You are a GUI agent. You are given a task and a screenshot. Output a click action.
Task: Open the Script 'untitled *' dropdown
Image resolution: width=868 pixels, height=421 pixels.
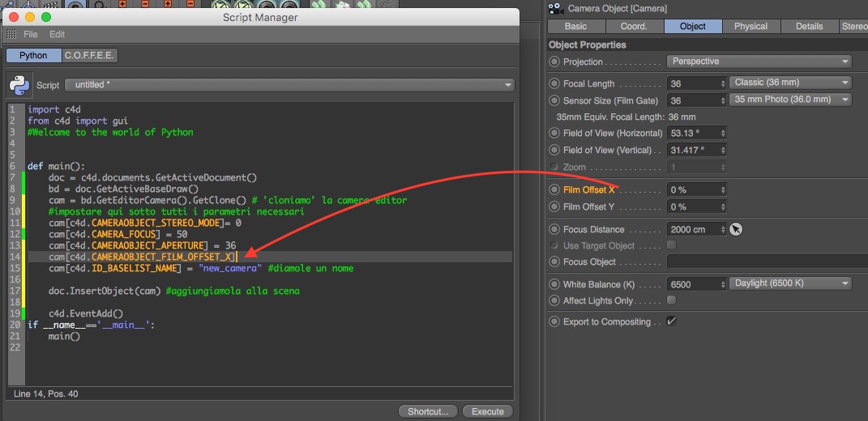pos(289,85)
